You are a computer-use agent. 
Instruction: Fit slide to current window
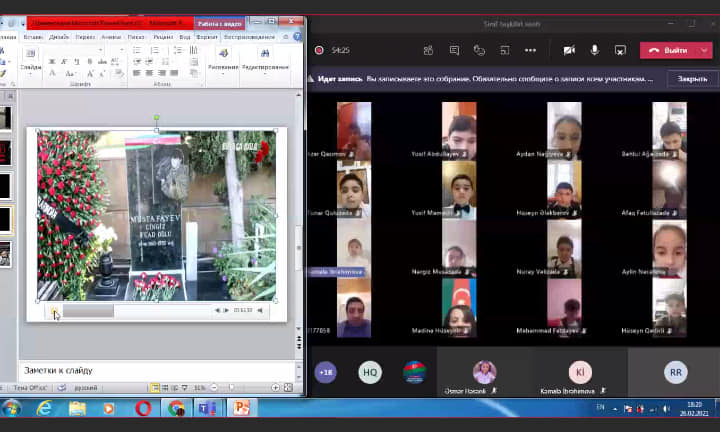(x=288, y=387)
